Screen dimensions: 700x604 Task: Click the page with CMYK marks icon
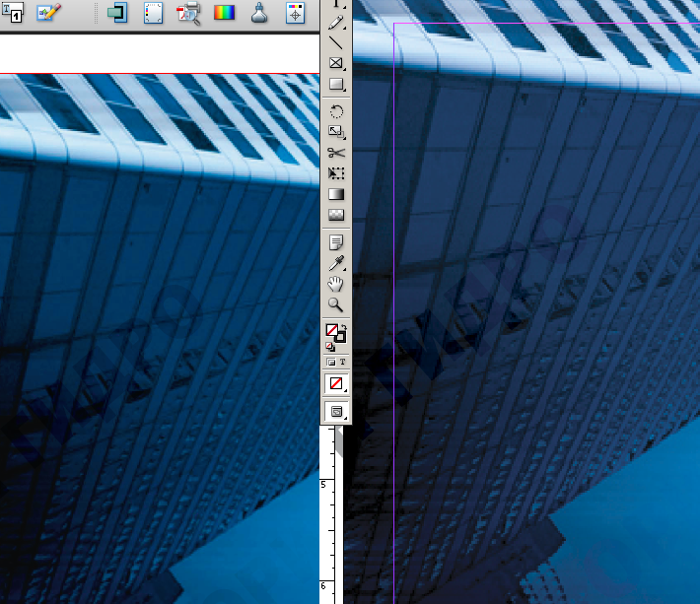tap(153, 13)
